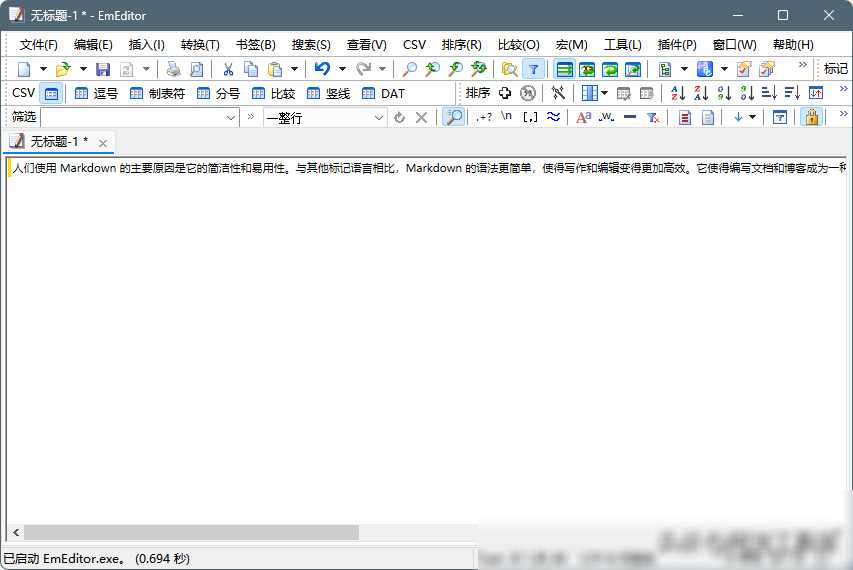This screenshot has width=853, height=570.
Task: Open the CSV menu
Action: point(414,45)
